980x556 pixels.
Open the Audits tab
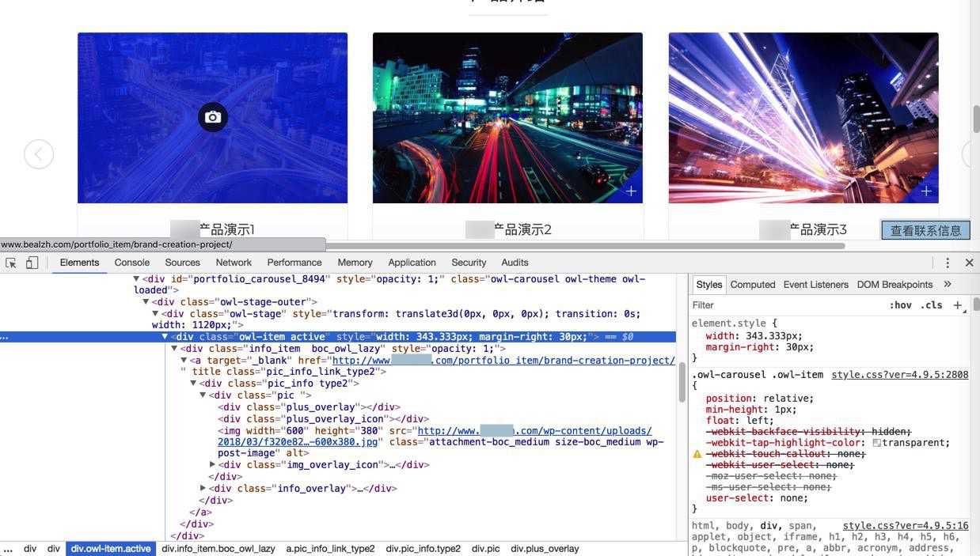[515, 263]
